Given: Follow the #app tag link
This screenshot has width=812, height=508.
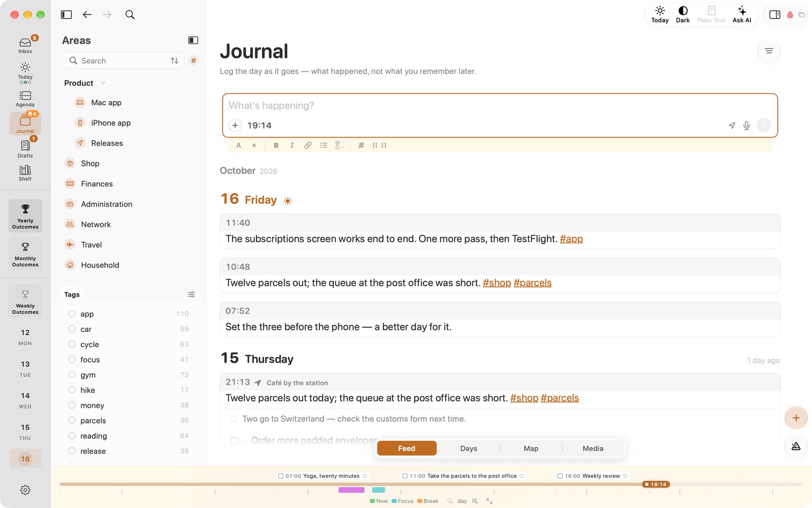Looking at the screenshot, I should tap(571, 239).
